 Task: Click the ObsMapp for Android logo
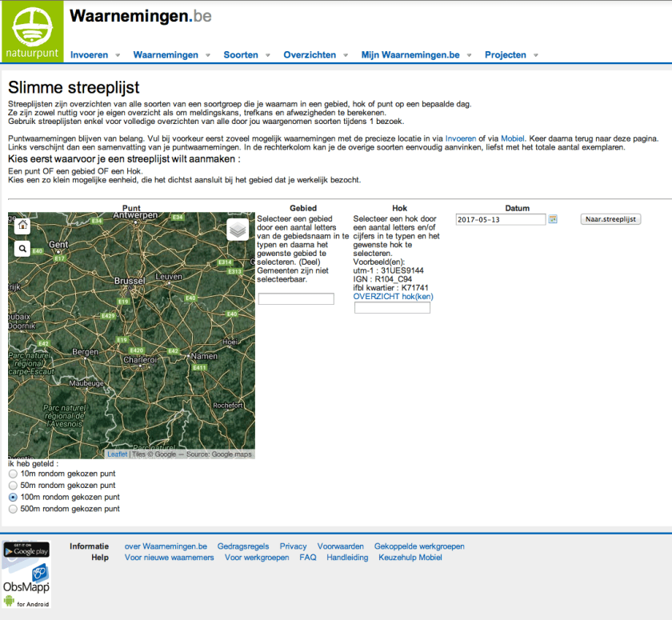[x=26, y=586]
